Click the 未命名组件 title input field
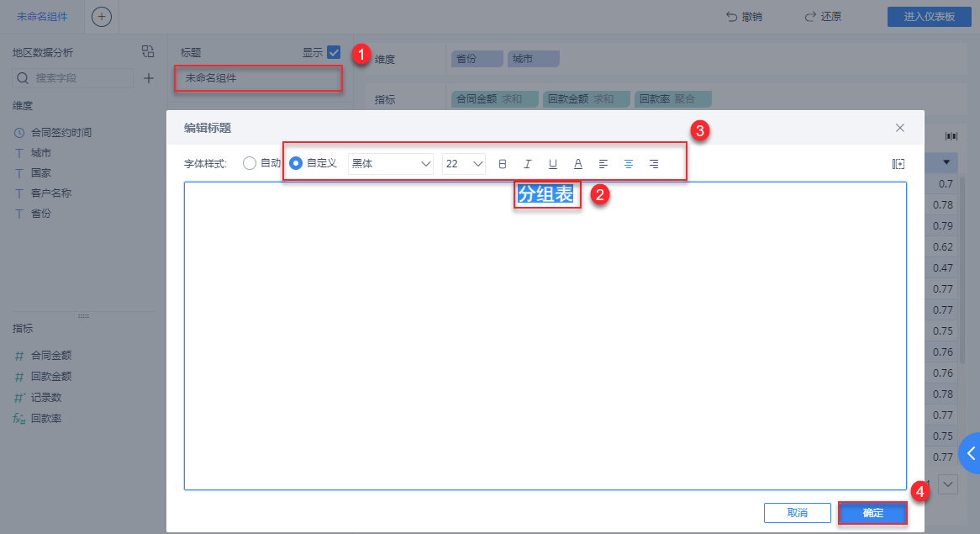Screen dimensions: 980x534 (258, 78)
